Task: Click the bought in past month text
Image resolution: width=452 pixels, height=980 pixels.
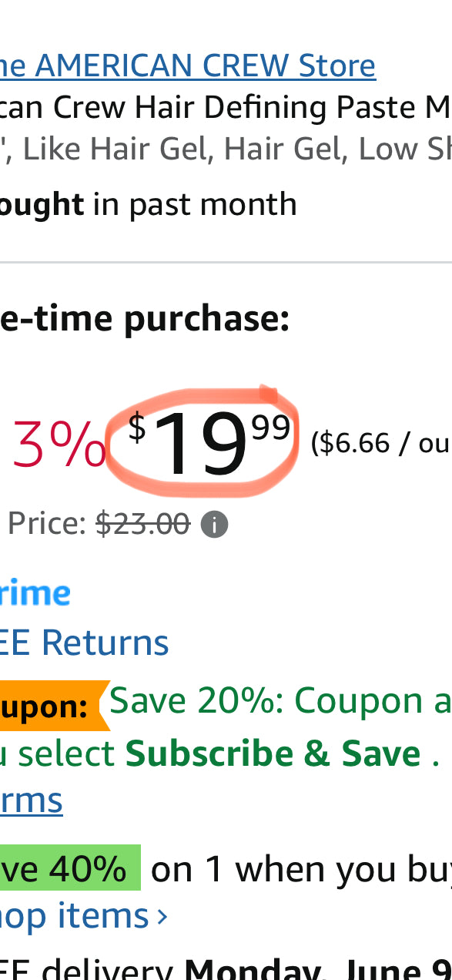Action: pyautogui.click(x=149, y=204)
